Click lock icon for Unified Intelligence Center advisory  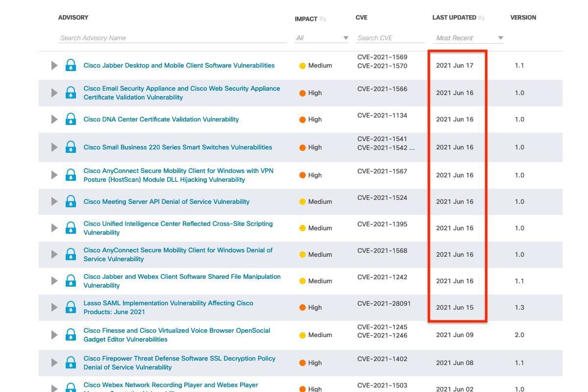tap(71, 228)
